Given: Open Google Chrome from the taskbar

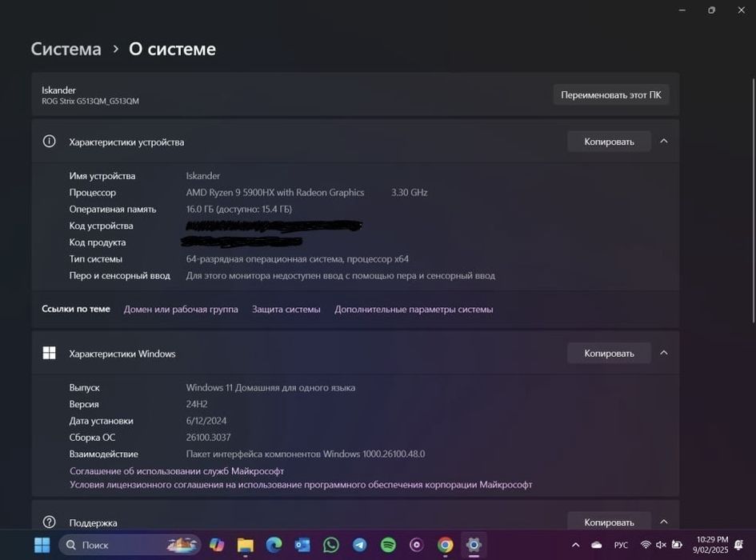Looking at the screenshot, I should pyautogui.click(x=445, y=545).
